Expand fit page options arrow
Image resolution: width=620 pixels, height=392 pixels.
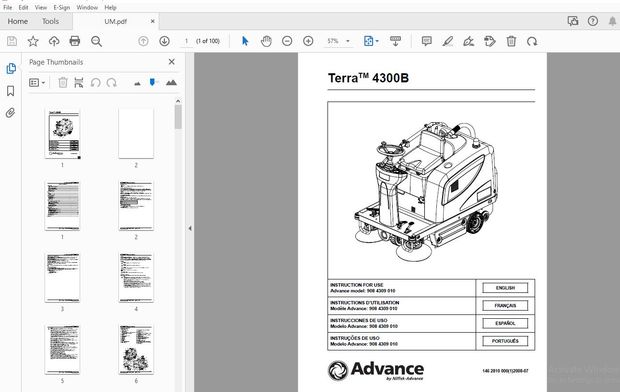(377, 41)
